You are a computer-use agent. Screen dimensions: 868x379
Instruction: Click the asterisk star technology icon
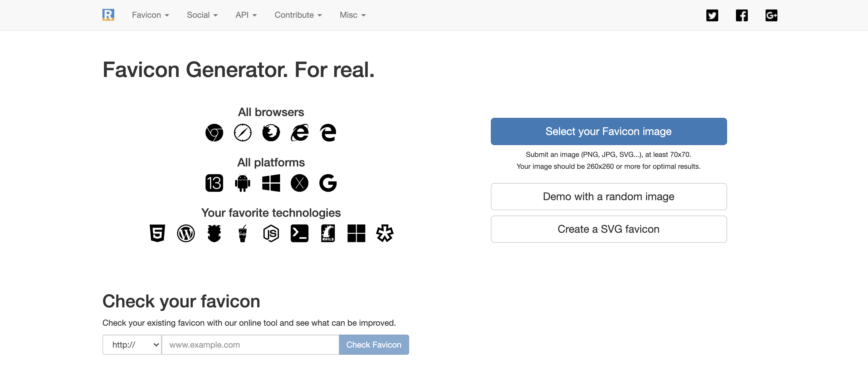385,233
